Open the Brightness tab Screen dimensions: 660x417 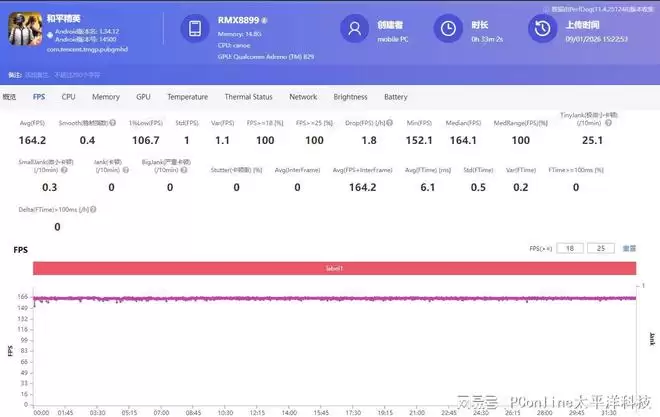(x=350, y=97)
